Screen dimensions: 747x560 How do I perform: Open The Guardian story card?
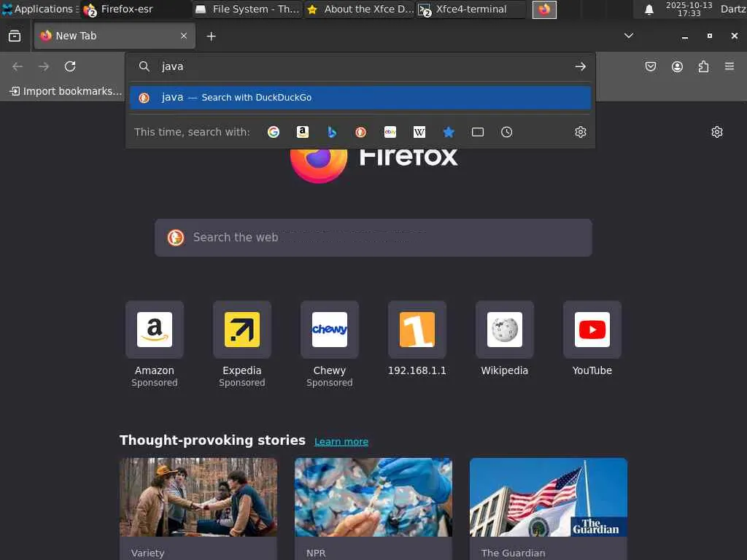(x=549, y=508)
